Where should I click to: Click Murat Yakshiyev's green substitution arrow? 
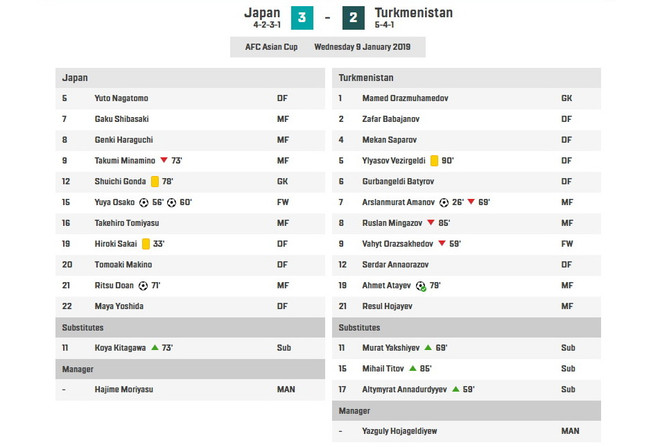coord(428,348)
